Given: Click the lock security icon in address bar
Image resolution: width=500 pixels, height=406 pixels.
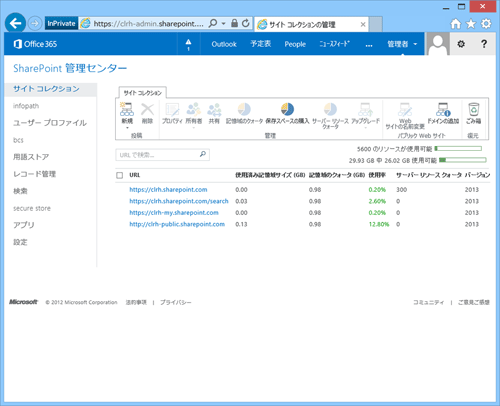Looking at the screenshot, I should point(234,23).
